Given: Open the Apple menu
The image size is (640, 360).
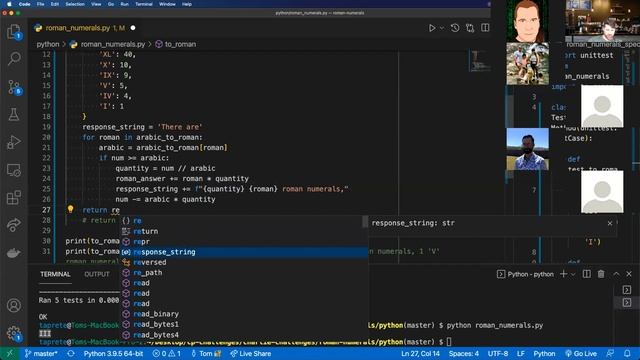Looking at the screenshot, I should point(9,4).
